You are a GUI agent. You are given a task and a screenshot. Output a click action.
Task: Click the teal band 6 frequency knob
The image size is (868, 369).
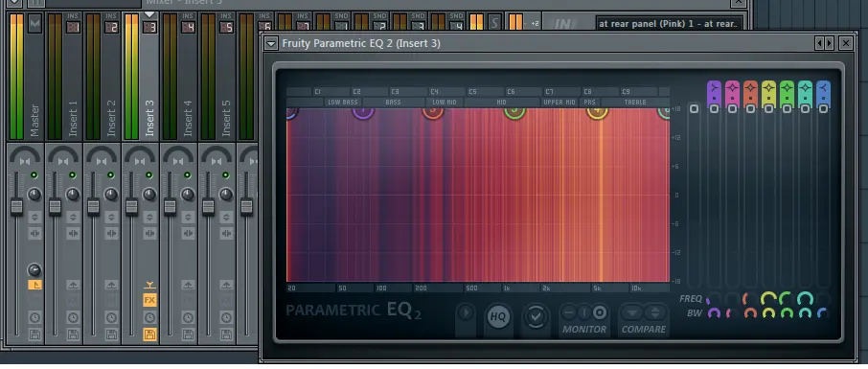tap(805, 300)
